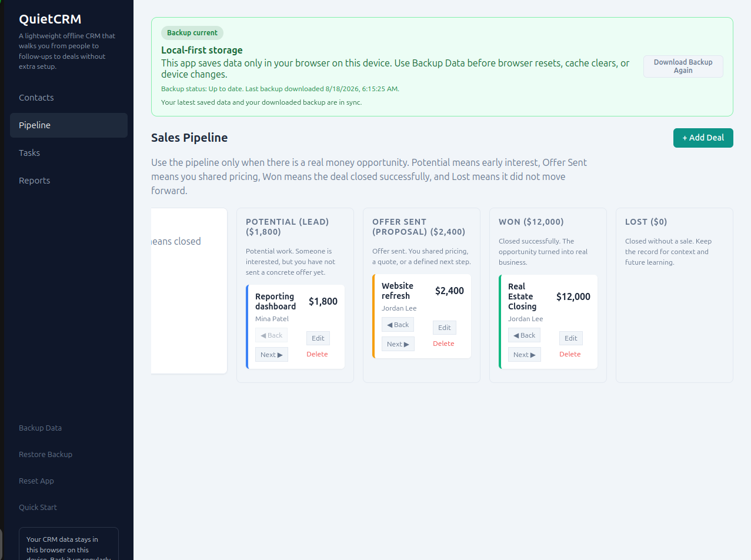The height and width of the screenshot is (560, 751).
Task: Click the QuietCRM app title
Action: (50, 19)
